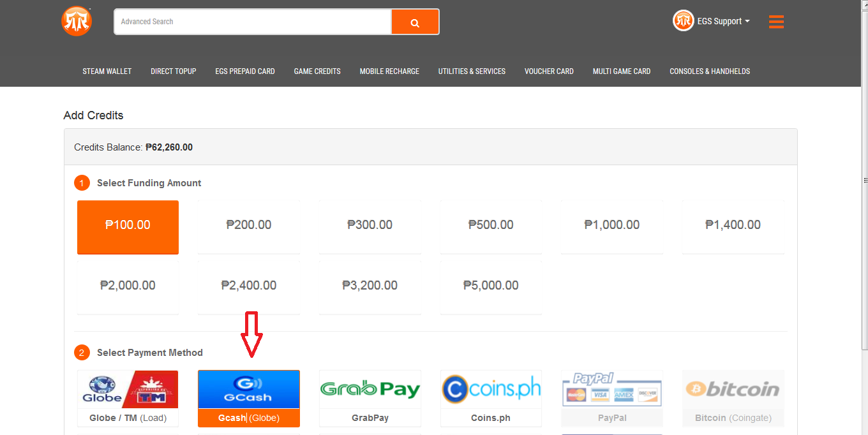Select the GCash payment logo

point(249,390)
